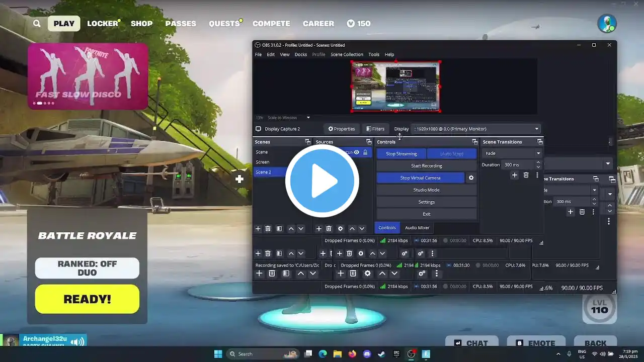Screen dimensions: 644x362
Task: Open source Properties button above the docks
Action: click(342, 129)
